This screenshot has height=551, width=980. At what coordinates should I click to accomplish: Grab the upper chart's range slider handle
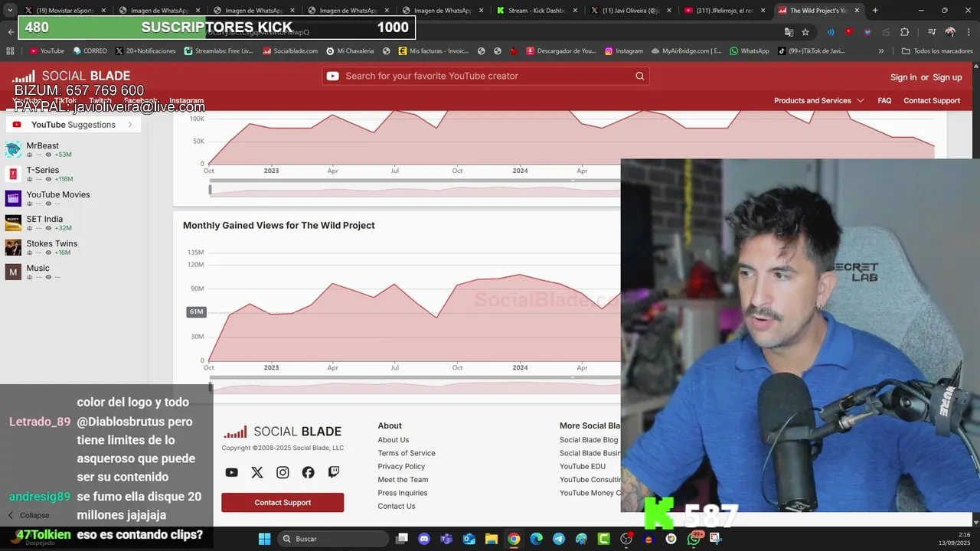211,189
